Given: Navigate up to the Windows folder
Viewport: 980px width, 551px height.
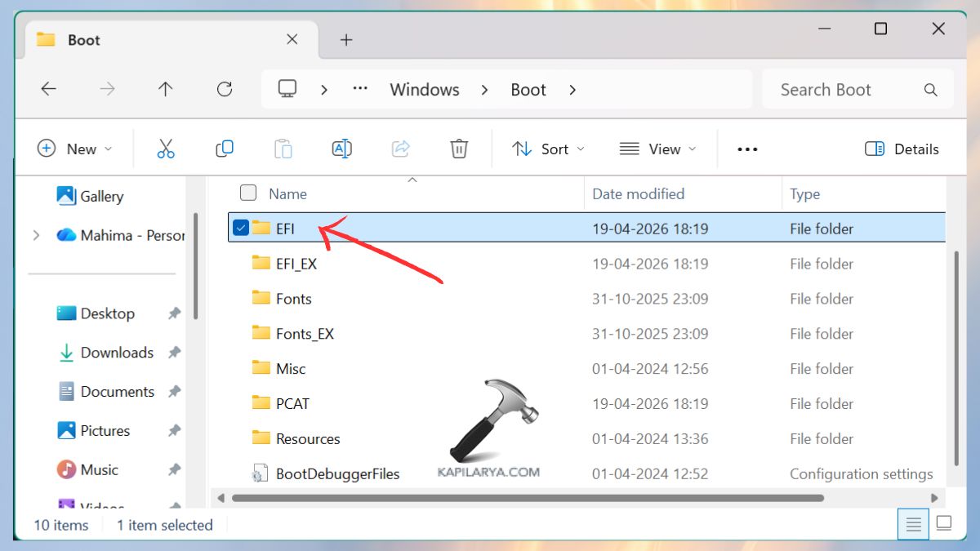Looking at the screenshot, I should 166,89.
